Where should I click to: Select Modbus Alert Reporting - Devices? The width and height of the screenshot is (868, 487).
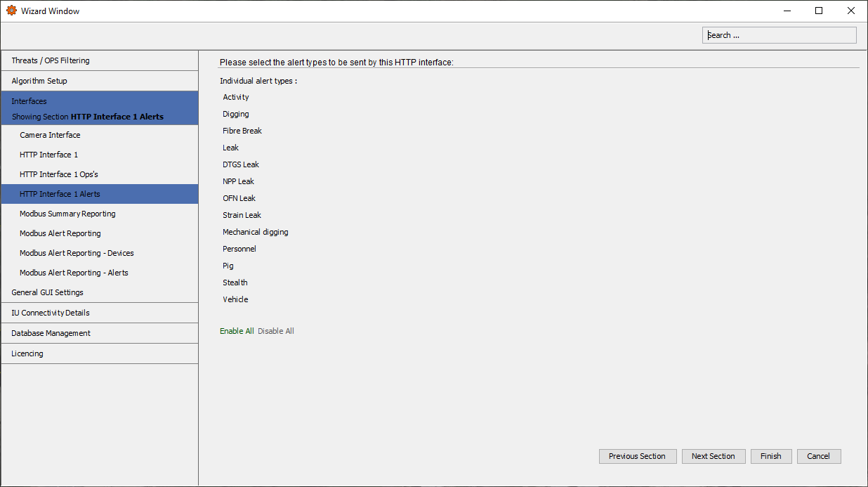(77, 252)
